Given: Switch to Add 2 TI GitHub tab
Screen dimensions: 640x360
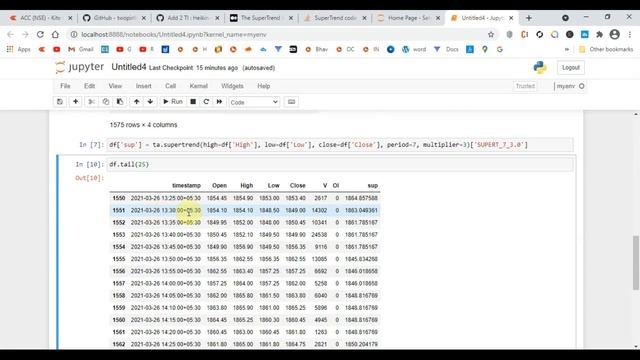Looking at the screenshot, I should coord(187,18).
